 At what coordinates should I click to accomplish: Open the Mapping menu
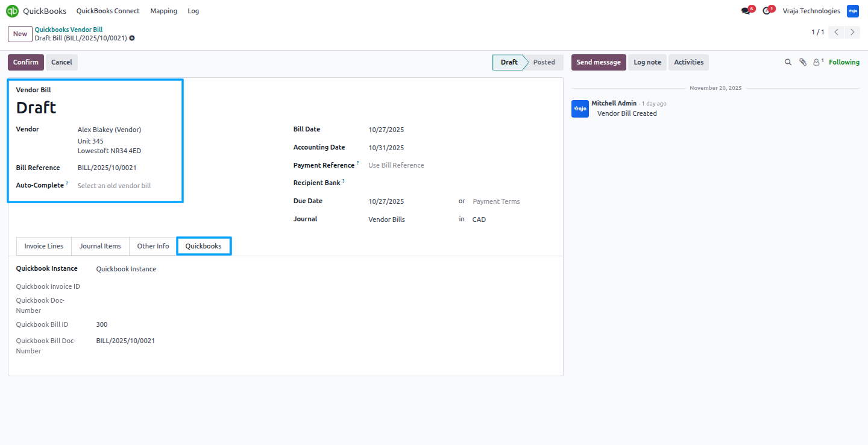pos(164,11)
